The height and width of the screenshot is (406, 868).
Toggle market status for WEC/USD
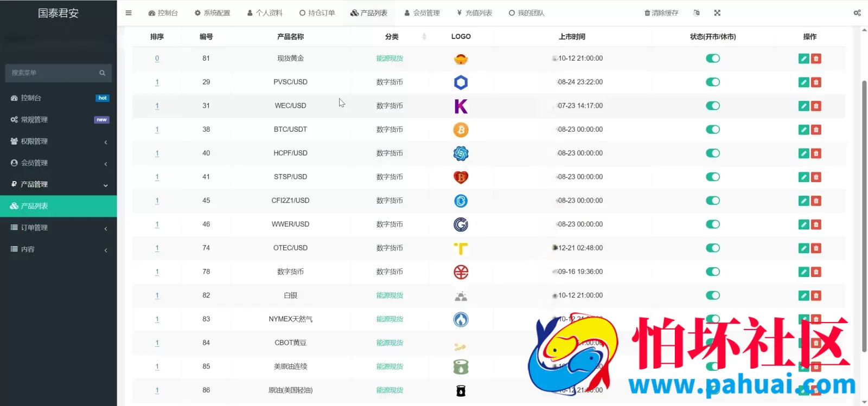[x=713, y=106]
